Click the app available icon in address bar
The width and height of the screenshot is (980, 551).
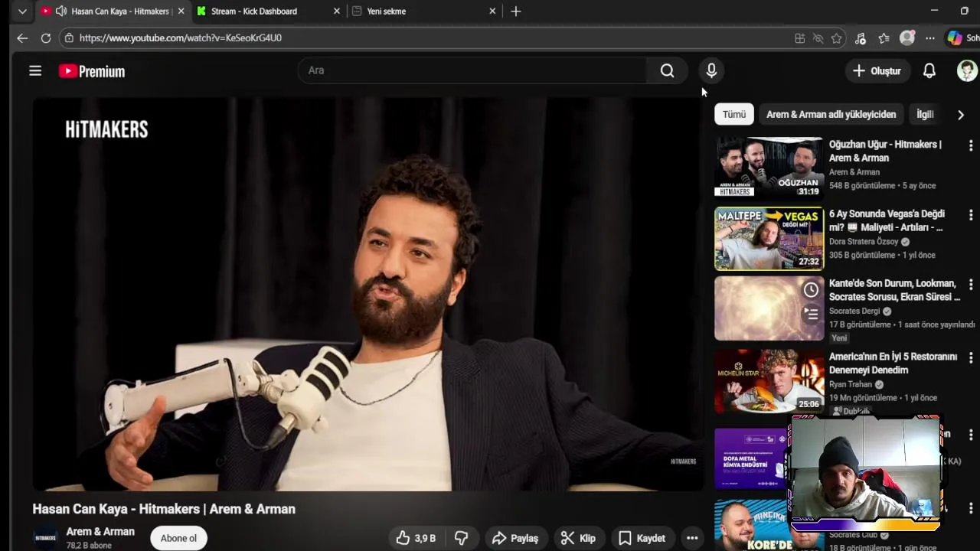[x=799, y=38]
